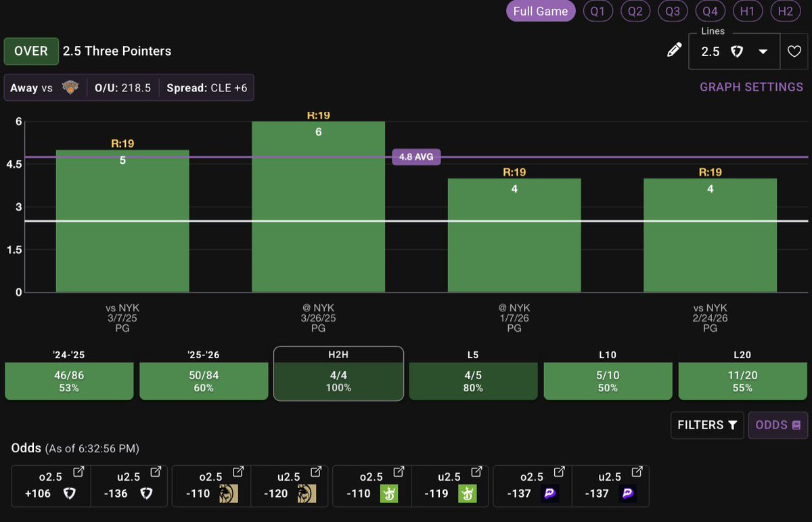Select the H1 half filter
This screenshot has width=812, height=522.
click(x=748, y=11)
